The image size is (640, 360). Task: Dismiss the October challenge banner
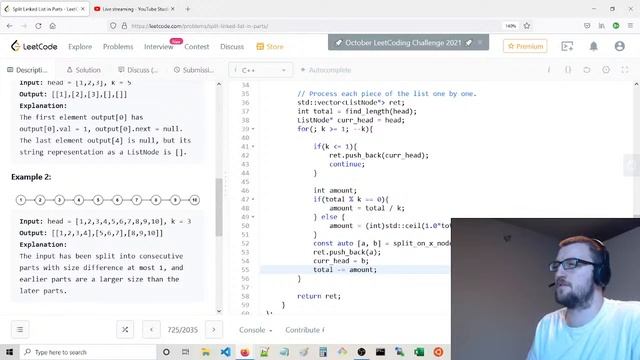click(480, 42)
